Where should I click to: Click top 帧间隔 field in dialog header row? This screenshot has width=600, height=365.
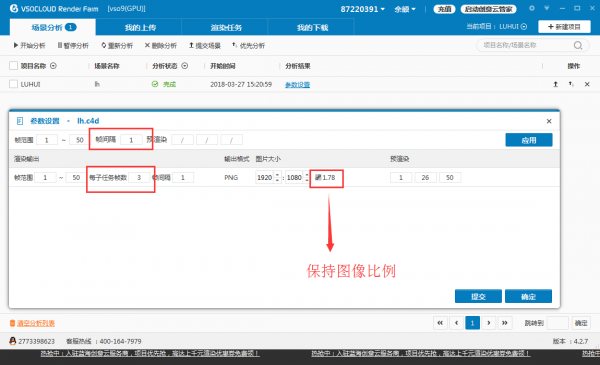131,140
